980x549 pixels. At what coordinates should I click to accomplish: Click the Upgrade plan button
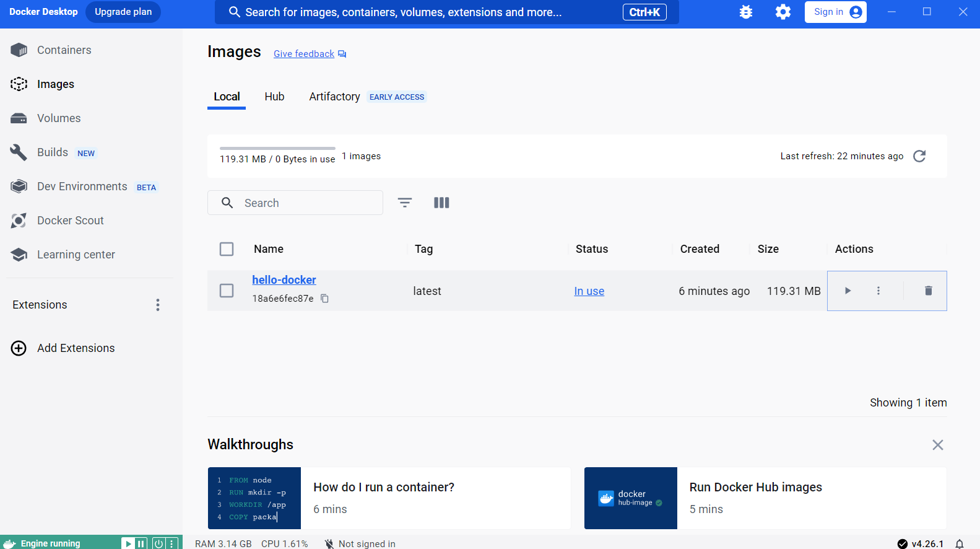tap(123, 12)
